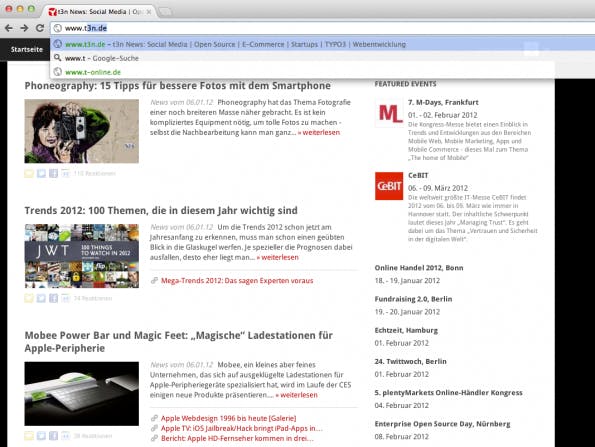Screen dimensions: 595x447
Task: Click the CeBIT logo in Featured Events
Action: [x=389, y=186]
